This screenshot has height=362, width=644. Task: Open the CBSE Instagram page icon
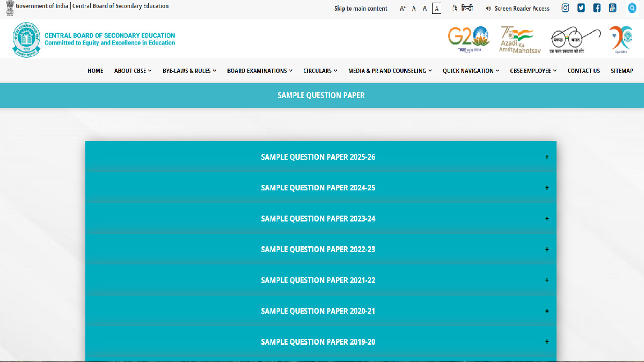565,8
